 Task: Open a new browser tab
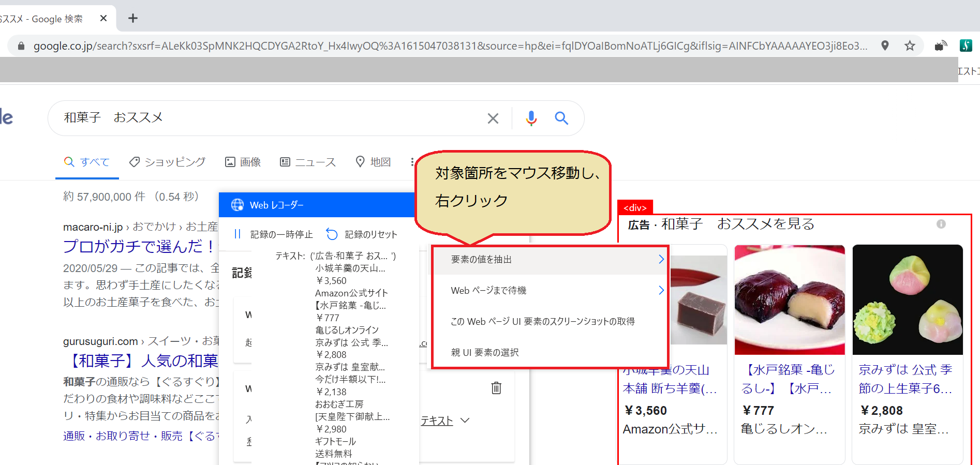pos(133,19)
